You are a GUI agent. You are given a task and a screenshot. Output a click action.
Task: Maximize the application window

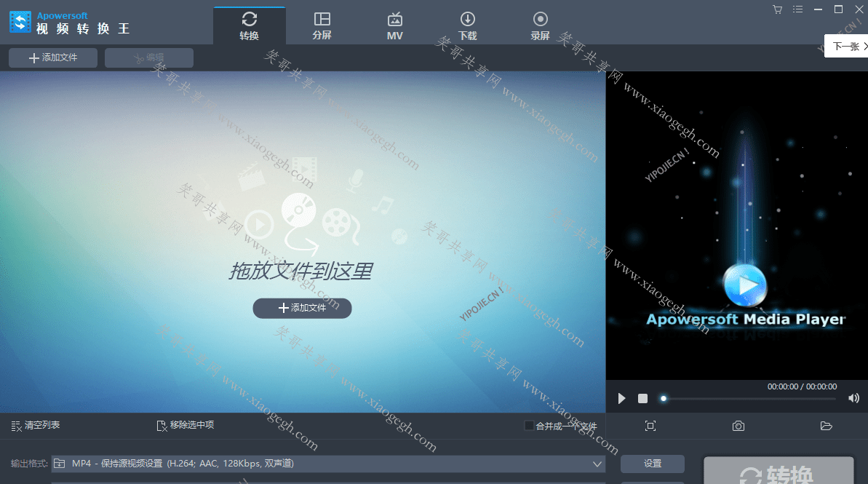click(x=839, y=9)
